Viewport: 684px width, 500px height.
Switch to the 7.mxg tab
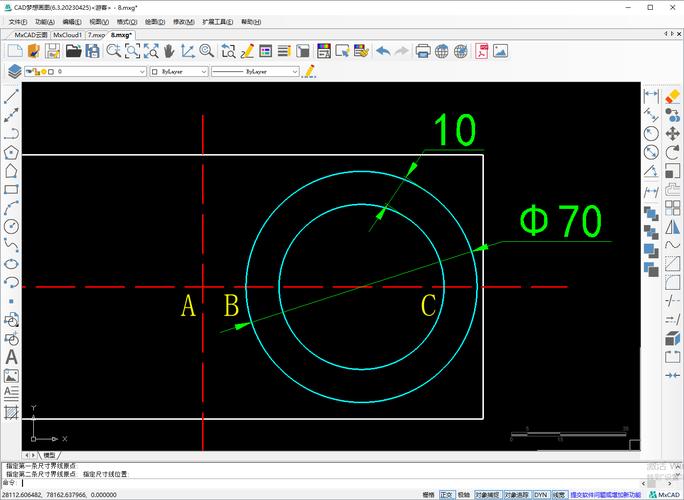point(96,35)
